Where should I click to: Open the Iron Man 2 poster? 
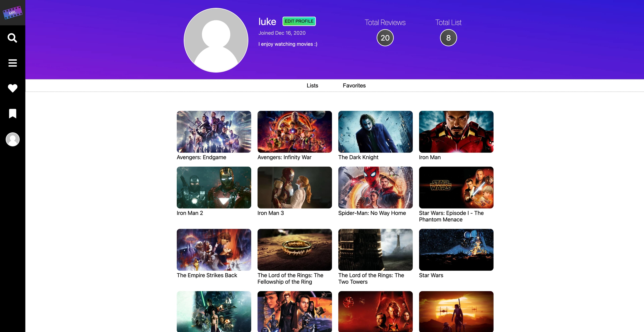[214, 188]
